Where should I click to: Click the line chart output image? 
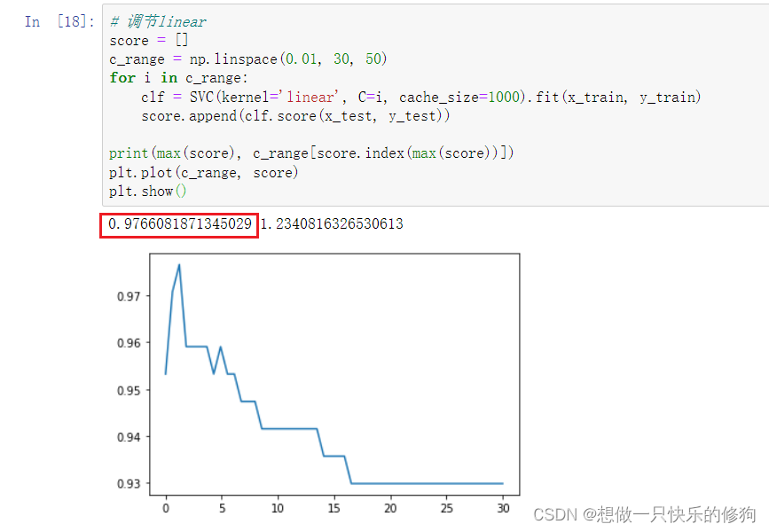point(318,383)
